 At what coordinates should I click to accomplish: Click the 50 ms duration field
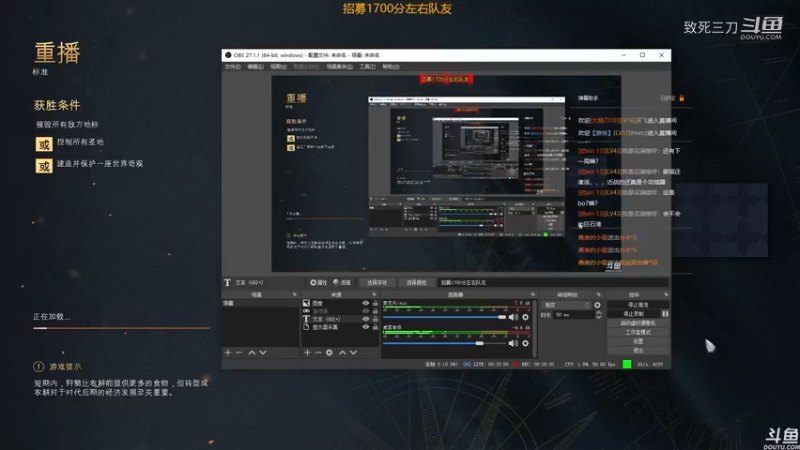[x=574, y=315]
